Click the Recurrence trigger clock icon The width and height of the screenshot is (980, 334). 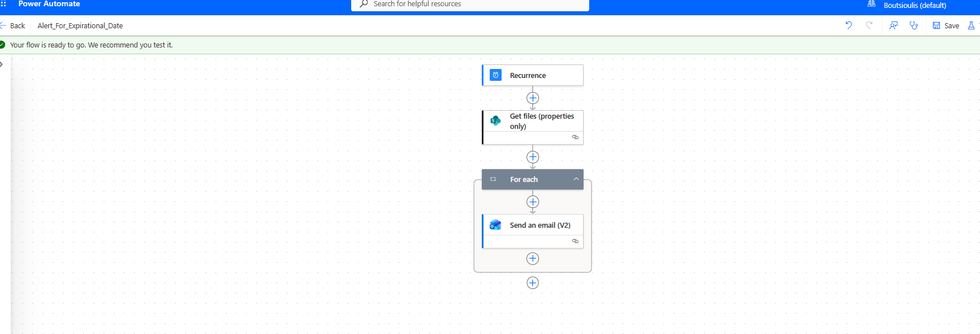[x=495, y=75]
